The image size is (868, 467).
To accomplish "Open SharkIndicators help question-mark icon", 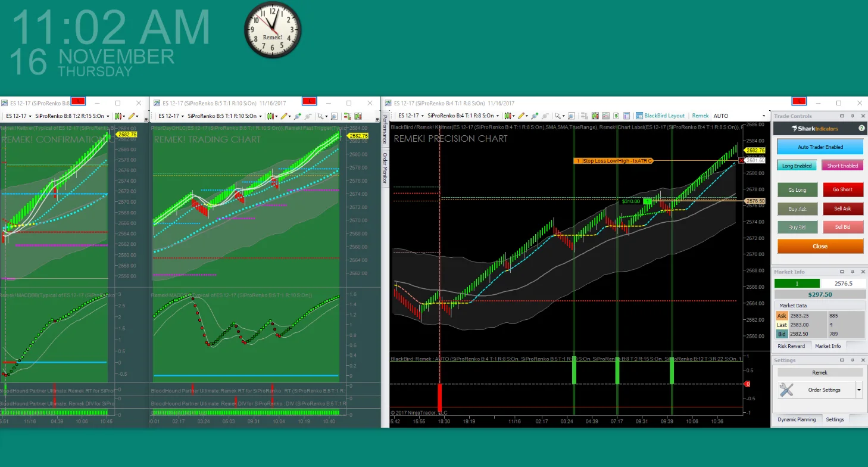I will point(861,128).
